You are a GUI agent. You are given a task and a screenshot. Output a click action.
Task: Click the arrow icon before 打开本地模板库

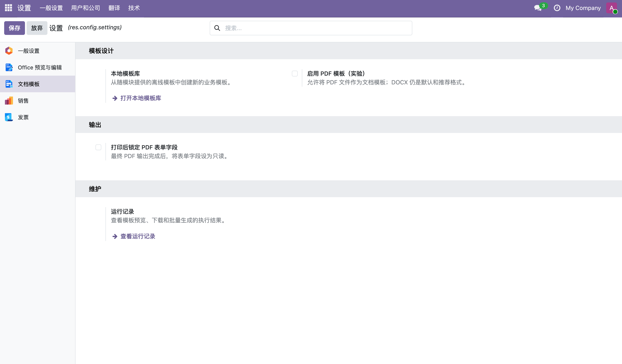pos(115,98)
